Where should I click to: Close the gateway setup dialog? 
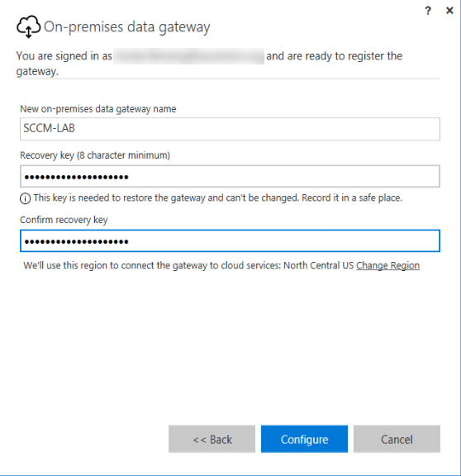point(449,11)
